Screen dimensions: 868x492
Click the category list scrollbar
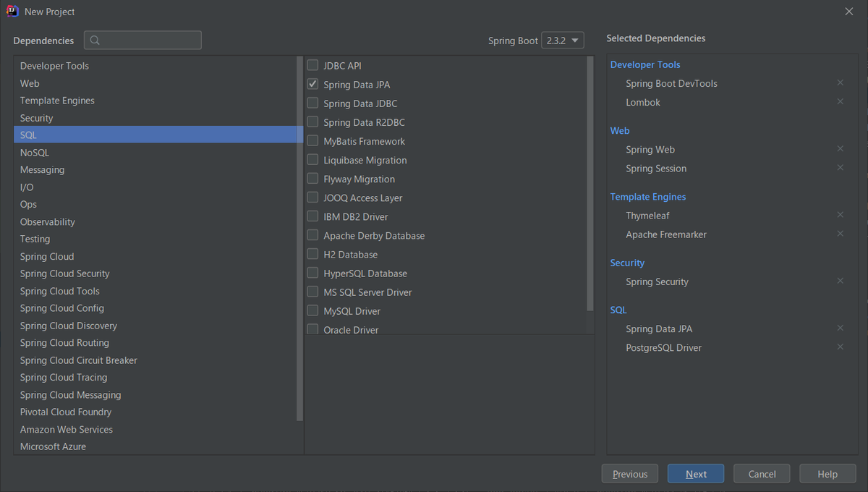[x=300, y=239]
